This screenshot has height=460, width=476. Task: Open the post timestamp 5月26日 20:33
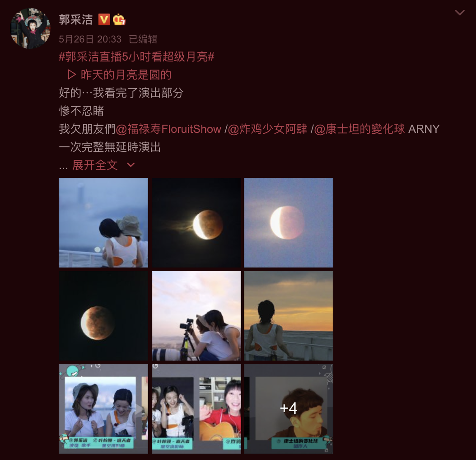click(x=90, y=39)
